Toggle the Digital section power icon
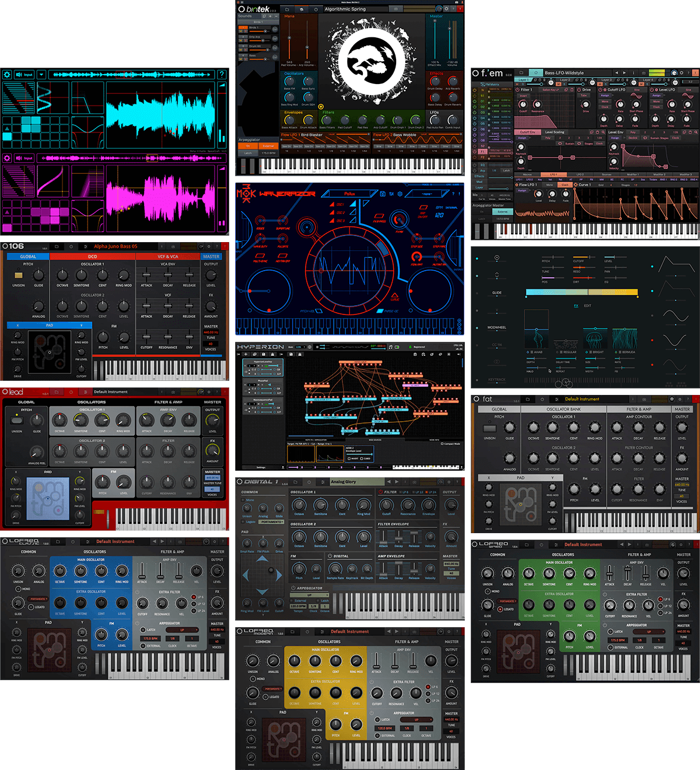 click(x=330, y=556)
